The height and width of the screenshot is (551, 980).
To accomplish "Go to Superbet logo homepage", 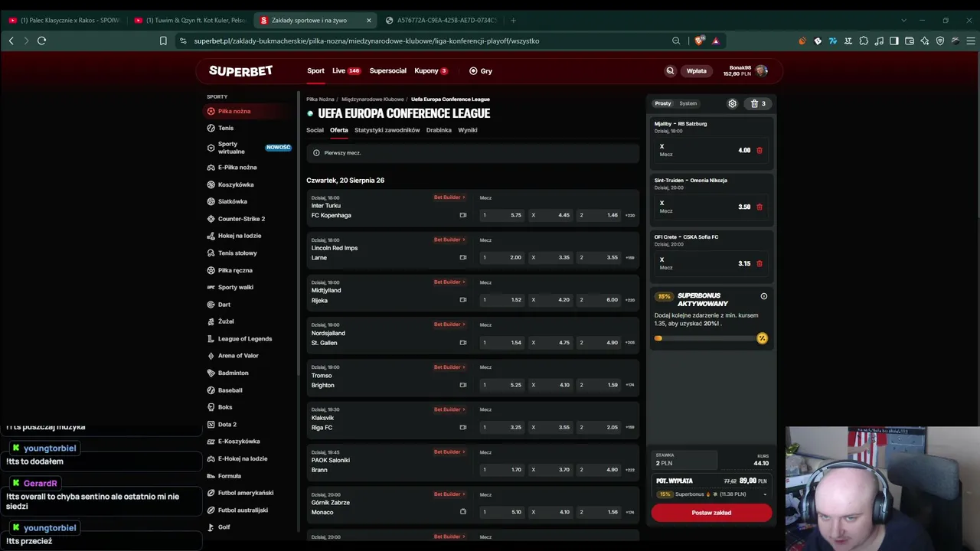I will click(240, 70).
